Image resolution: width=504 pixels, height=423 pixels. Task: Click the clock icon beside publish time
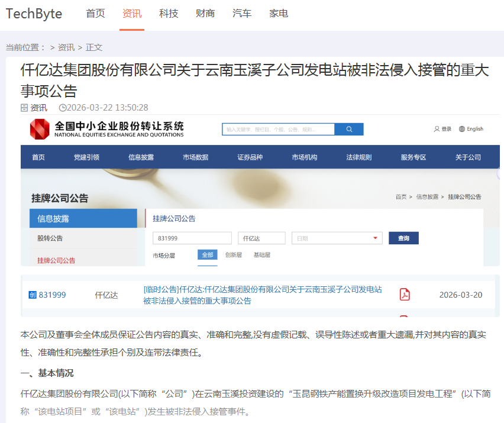pyautogui.click(x=62, y=108)
